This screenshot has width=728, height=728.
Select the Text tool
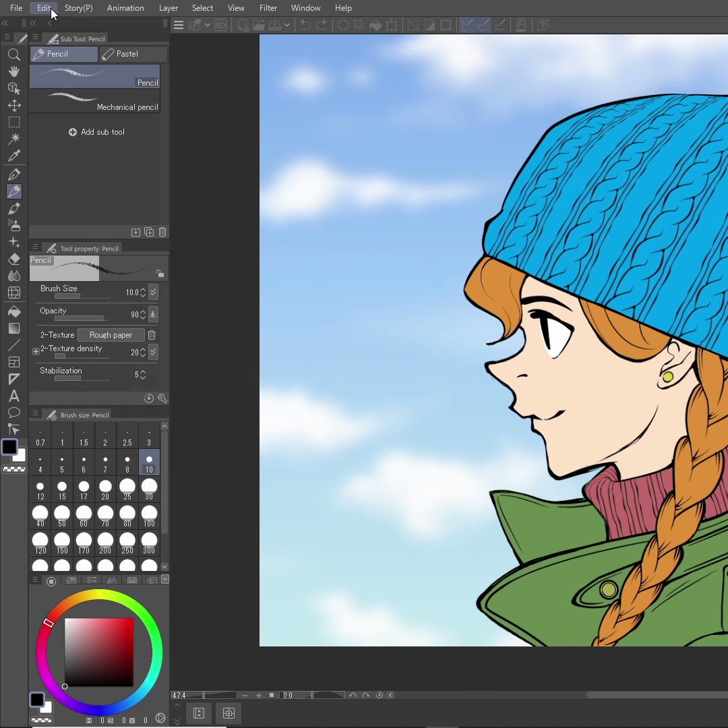click(x=14, y=396)
